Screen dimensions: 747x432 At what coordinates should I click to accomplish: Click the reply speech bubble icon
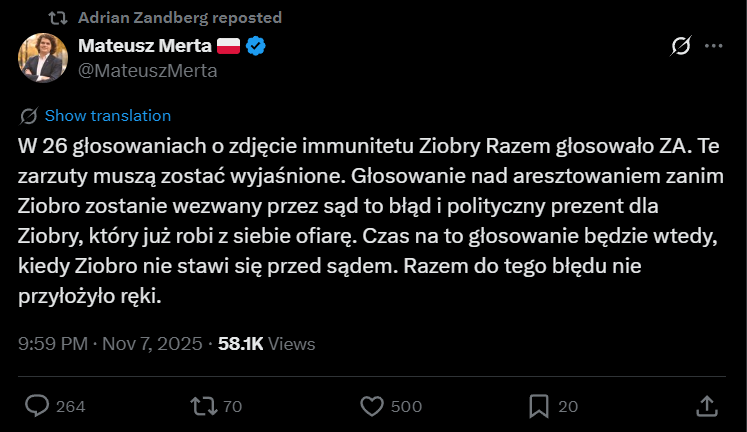[x=37, y=405]
